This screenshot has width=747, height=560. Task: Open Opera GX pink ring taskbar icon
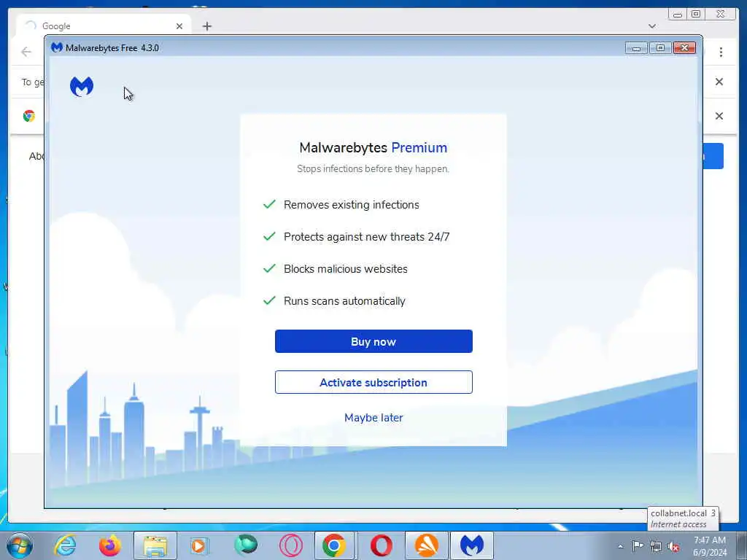(x=290, y=545)
